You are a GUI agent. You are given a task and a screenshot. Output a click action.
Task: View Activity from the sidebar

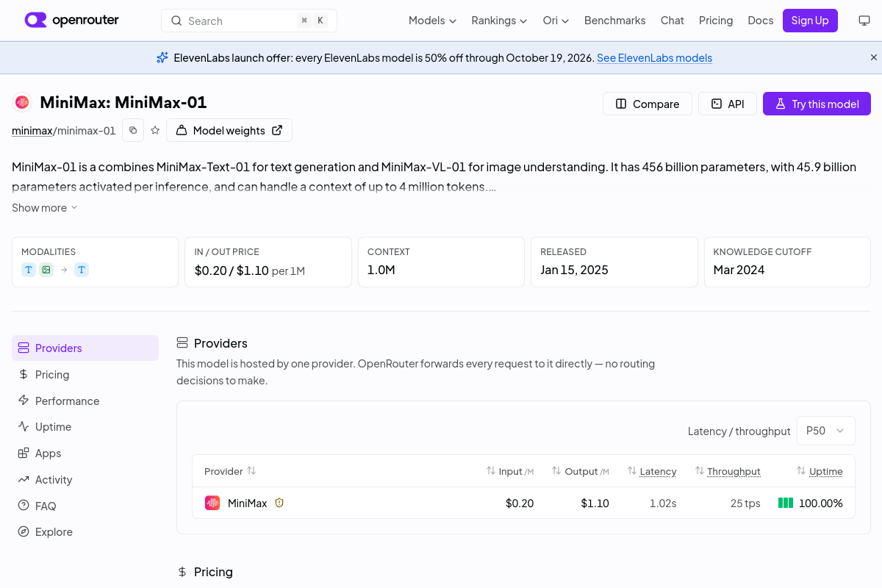coord(85,480)
